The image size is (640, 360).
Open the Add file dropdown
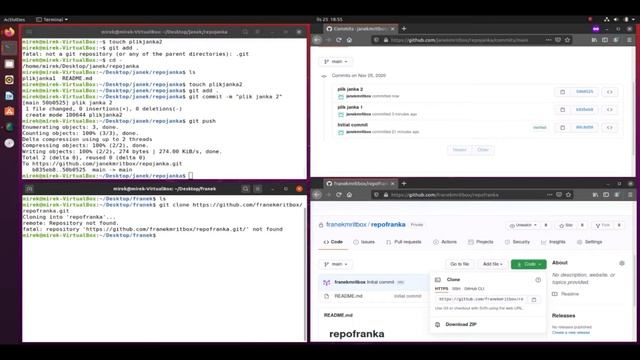(x=493, y=264)
